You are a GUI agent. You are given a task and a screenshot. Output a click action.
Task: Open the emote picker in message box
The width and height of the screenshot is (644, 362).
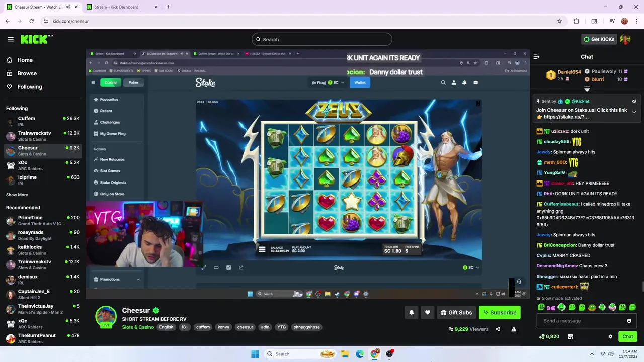[629, 321]
